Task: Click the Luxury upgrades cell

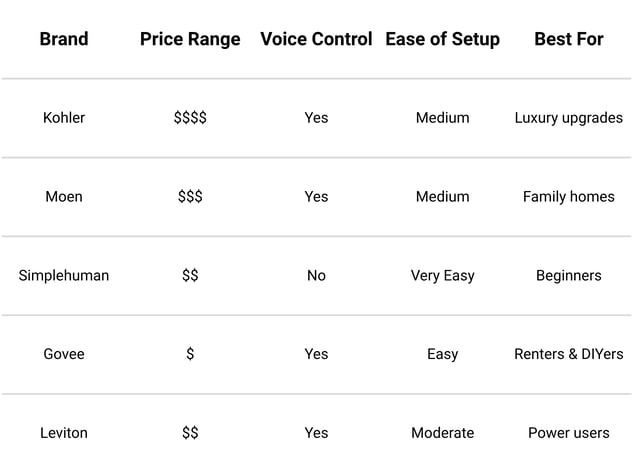Action: pos(569,117)
